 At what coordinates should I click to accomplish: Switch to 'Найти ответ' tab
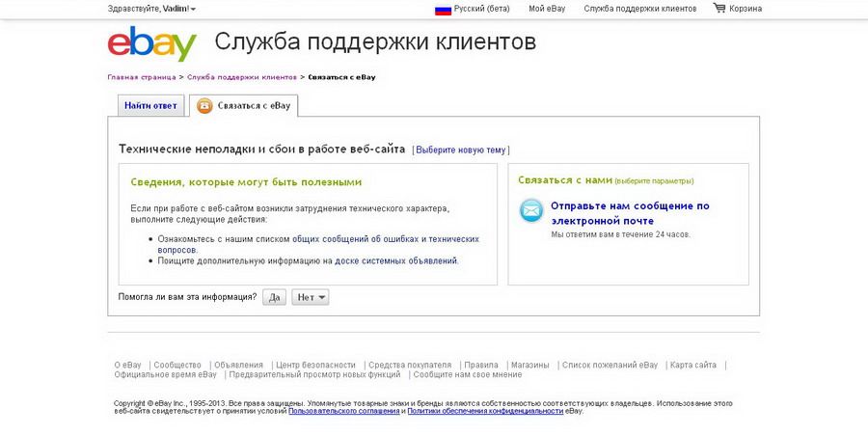pos(150,106)
